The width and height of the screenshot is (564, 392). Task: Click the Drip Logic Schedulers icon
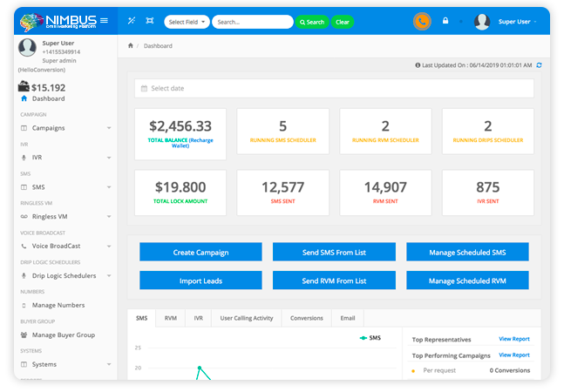point(24,275)
